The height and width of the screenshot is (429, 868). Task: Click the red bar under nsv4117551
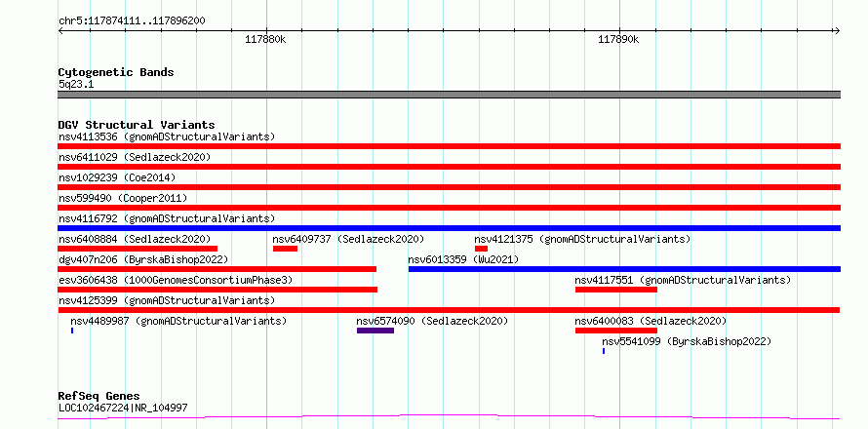616,290
